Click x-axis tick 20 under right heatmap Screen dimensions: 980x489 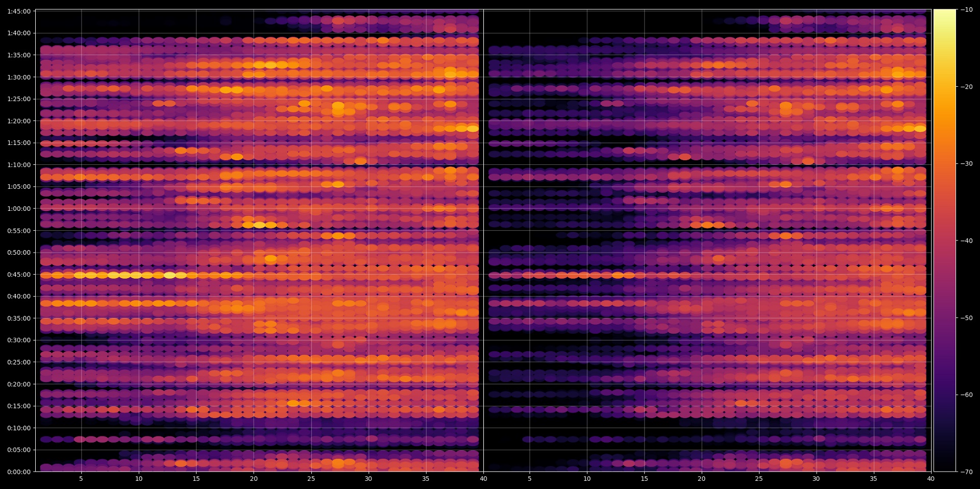coord(701,479)
